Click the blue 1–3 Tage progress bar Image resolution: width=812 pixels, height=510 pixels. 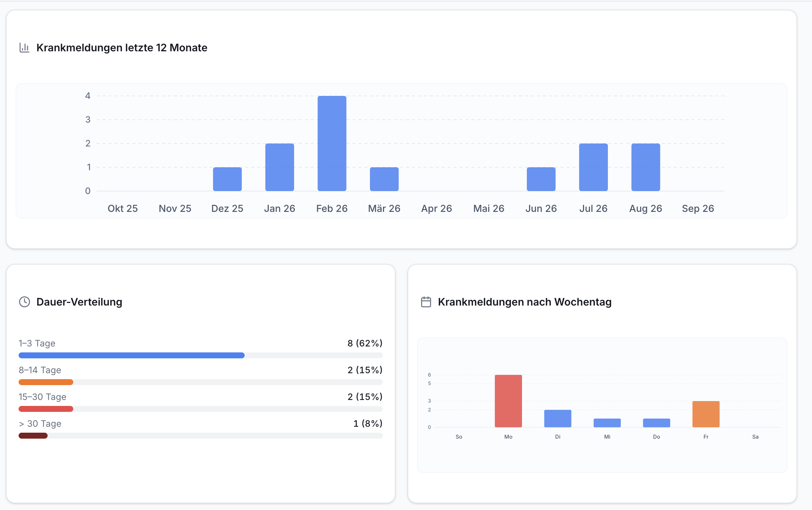pyautogui.click(x=132, y=355)
